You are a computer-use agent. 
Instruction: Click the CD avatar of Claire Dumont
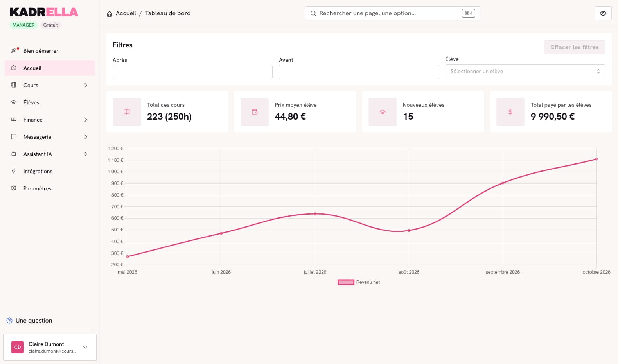coord(18,347)
